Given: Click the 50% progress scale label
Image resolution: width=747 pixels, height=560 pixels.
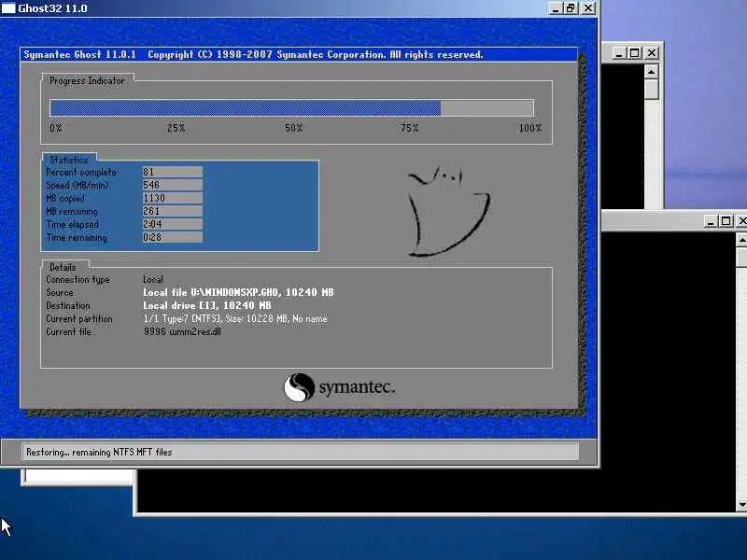Looking at the screenshot, I should (x=294, y=128).
